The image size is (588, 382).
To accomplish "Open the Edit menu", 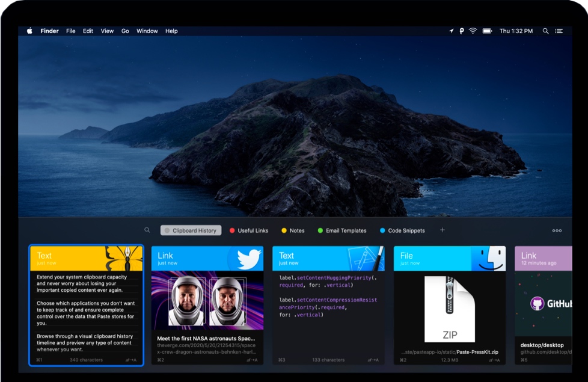I will pos(88,31).
